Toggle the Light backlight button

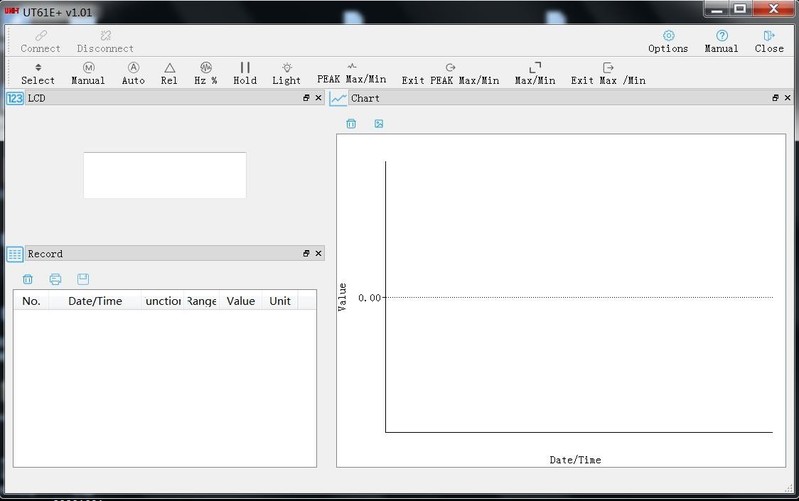[x=286, y=68]
